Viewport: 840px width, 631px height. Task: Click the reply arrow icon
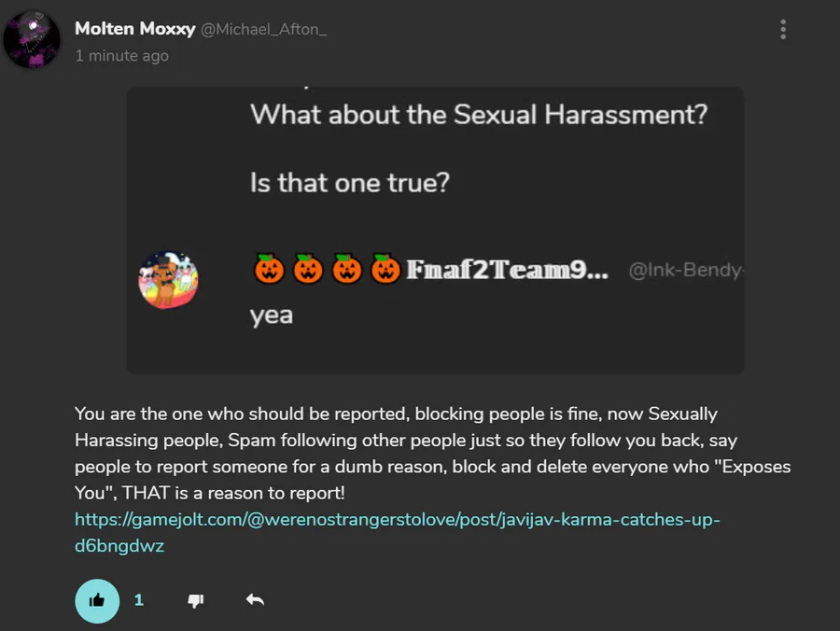click(x=255, y=600)
